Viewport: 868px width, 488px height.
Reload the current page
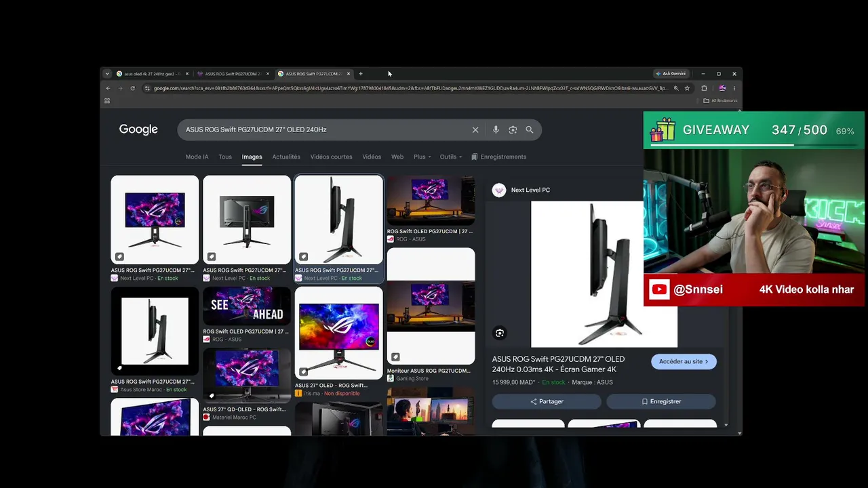pyautogui.click(x=132, y=88)
